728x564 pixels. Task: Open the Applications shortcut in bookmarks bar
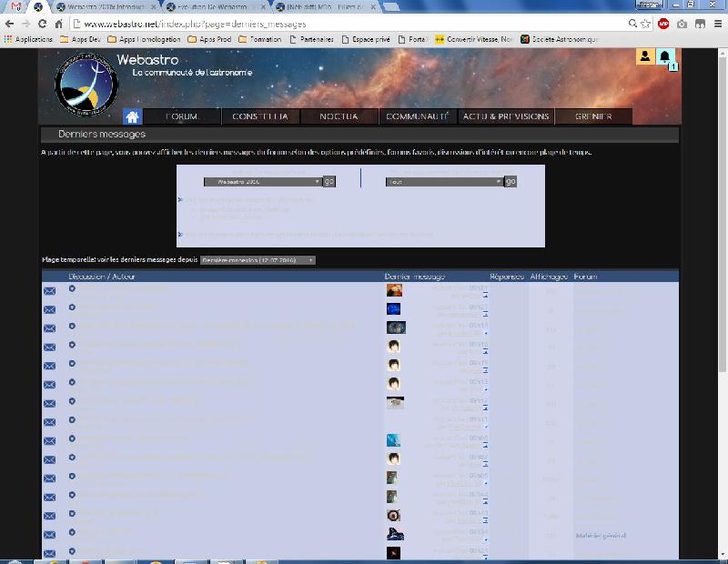coord(29,39)
